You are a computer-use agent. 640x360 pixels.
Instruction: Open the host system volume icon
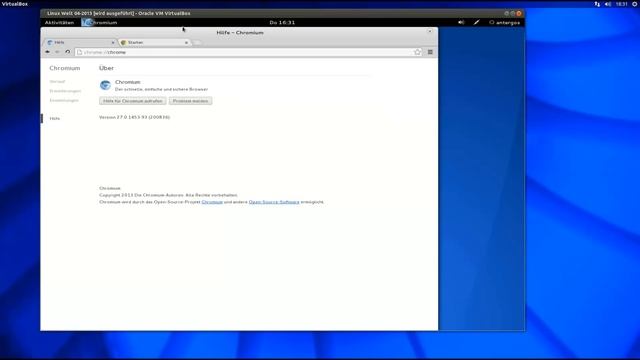[608, 4]
